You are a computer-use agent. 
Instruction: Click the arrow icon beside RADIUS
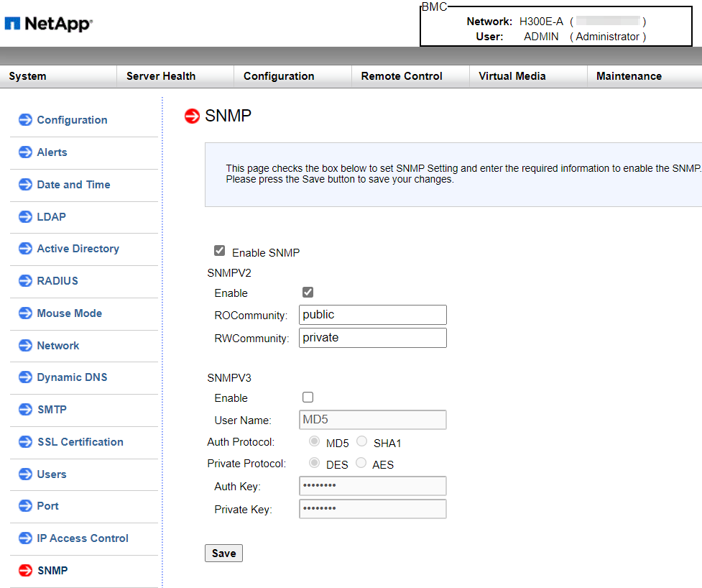[x=26, y=281]
